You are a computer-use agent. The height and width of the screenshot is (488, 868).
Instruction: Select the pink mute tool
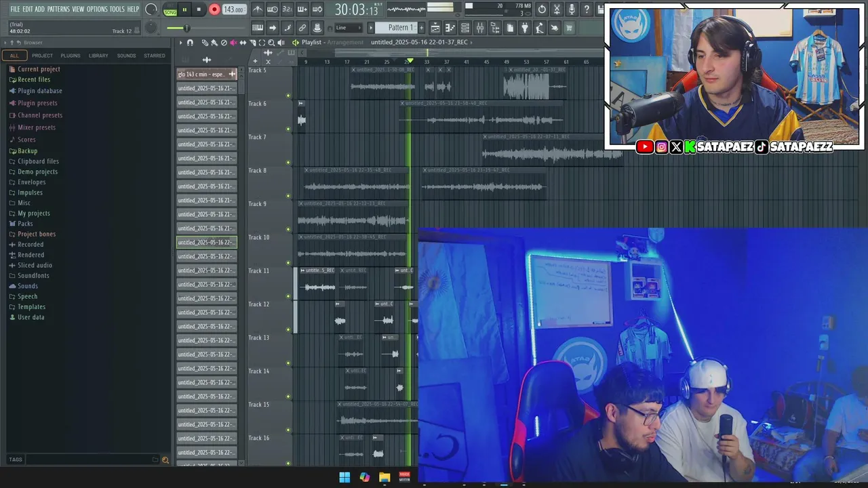pyautogui.click(x=233, y=43)
